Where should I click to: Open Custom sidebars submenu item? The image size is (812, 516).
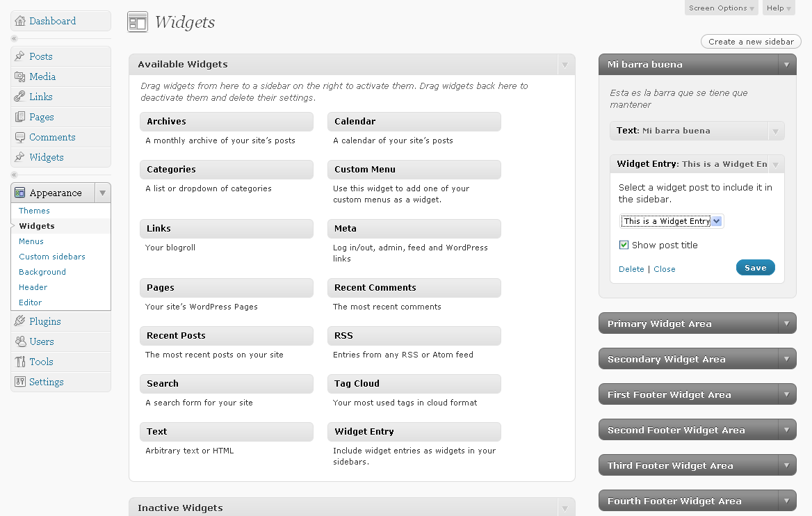pos(51,257)
